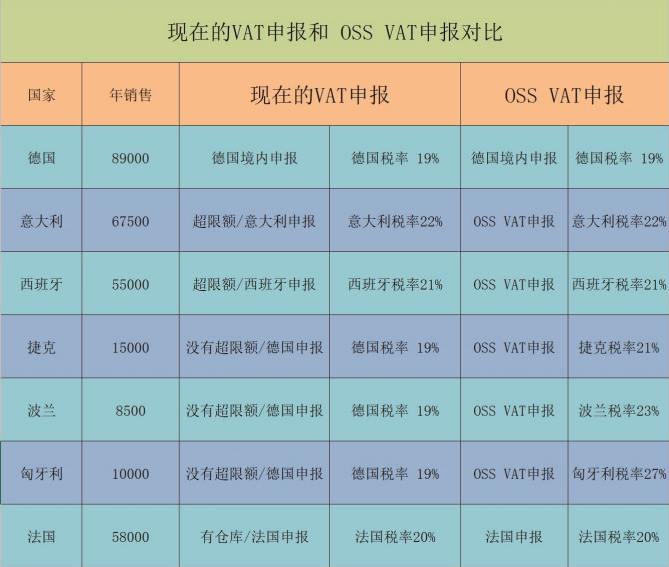
Task: Click 没有超限额/德国申报 in 捷克 row
Action: (255, 347)
